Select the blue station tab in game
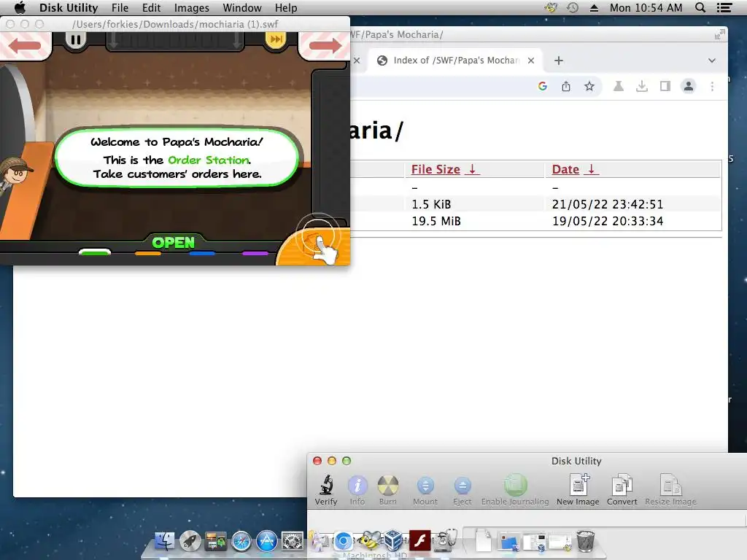Image resolution: width=747 pixels, height=560 pixels. 202,253
